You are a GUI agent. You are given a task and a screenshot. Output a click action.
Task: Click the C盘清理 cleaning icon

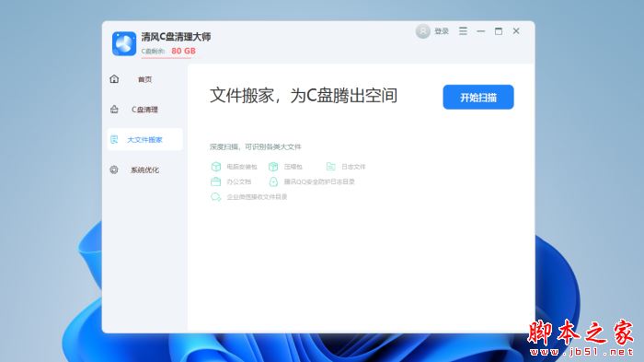tap(114, 109)
